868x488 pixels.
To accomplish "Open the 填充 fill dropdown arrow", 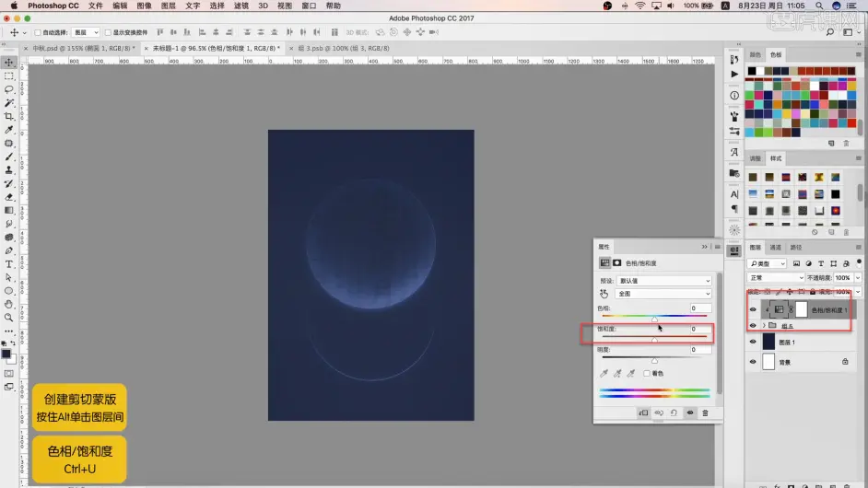I will (858, 292).
